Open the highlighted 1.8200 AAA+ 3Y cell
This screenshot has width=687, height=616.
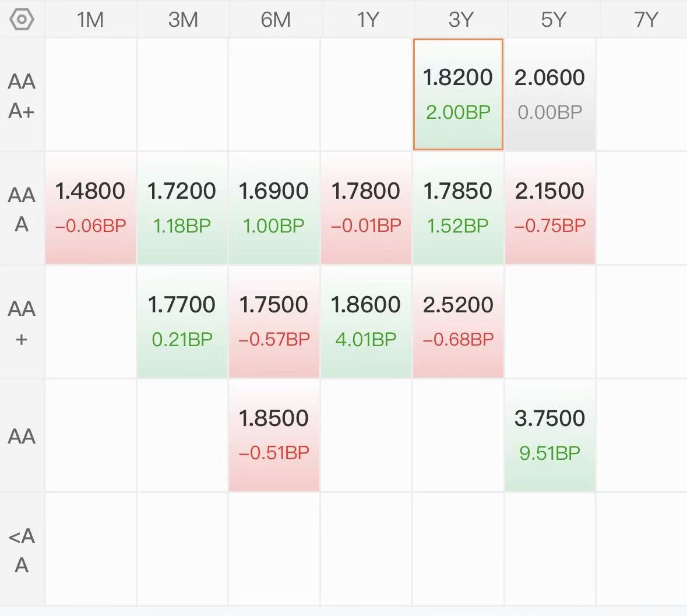458,94
